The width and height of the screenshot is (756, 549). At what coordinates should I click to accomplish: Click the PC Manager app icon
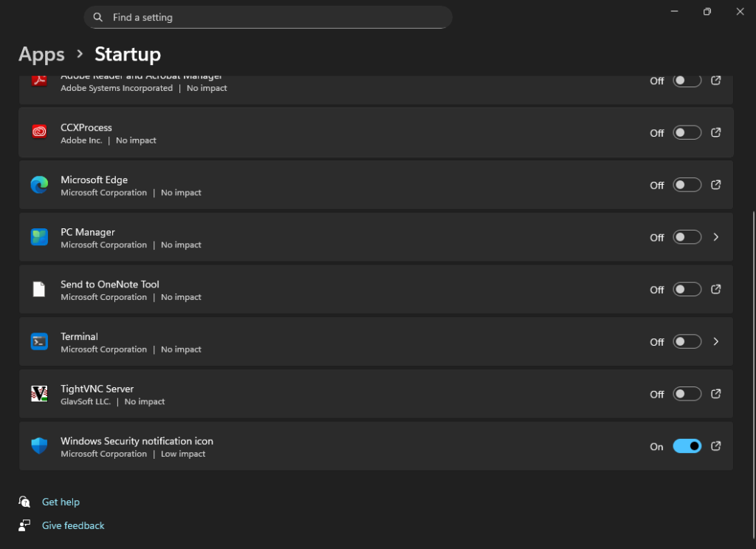click(x=38, y=237)
